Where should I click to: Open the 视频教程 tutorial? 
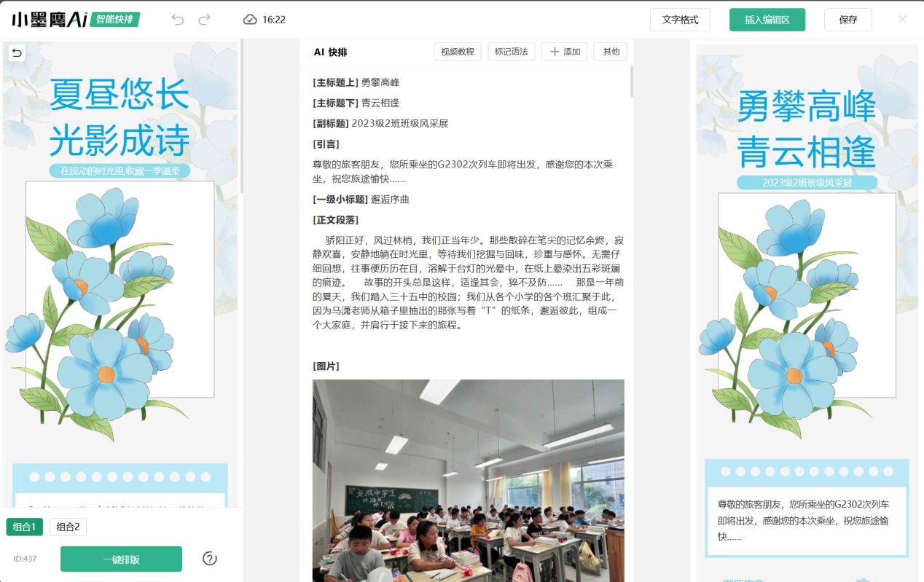click(458, 52)
